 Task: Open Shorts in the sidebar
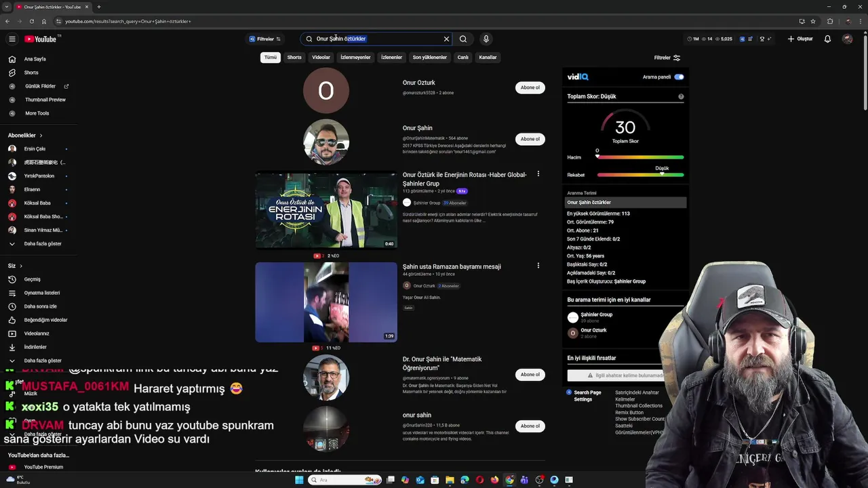[31, 73]
